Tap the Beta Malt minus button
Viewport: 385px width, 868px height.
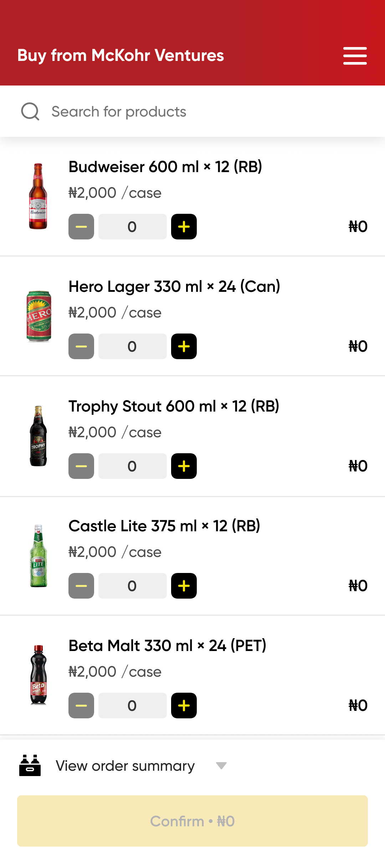pos(81,706)
